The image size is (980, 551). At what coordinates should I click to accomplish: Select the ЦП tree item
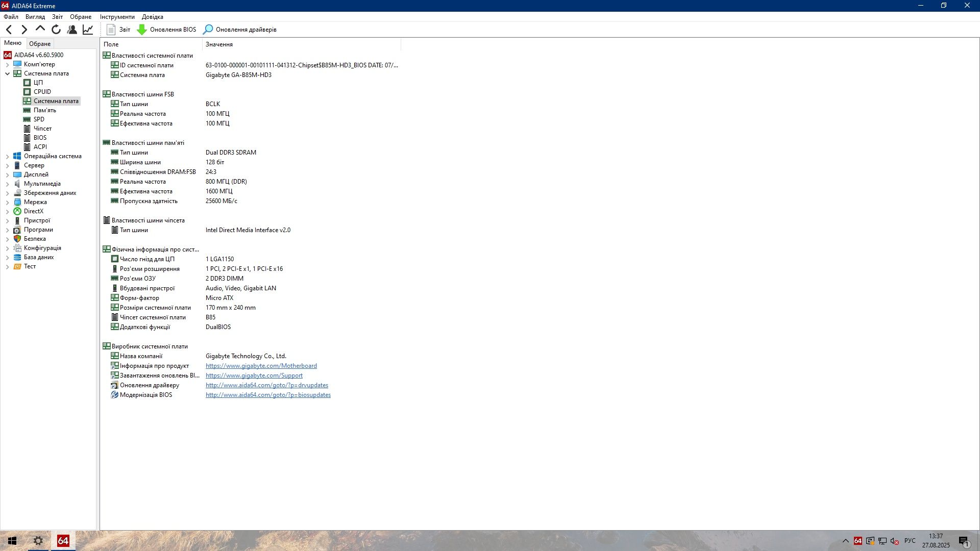[38, 83]
